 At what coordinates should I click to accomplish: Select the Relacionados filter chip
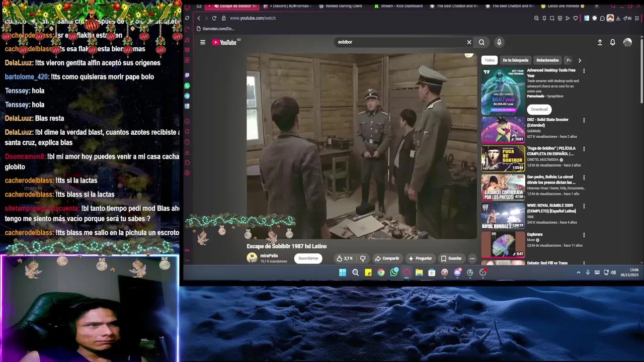(x=547, y=60)
